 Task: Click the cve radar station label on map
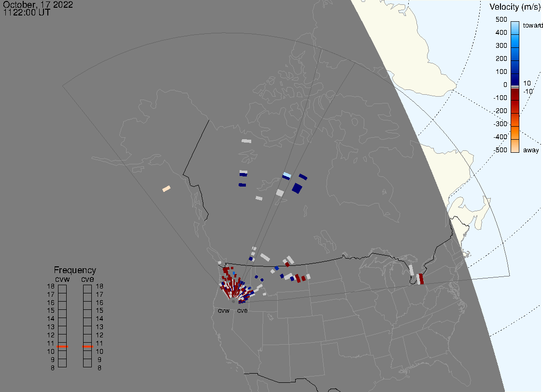click(x=242, y=310)
